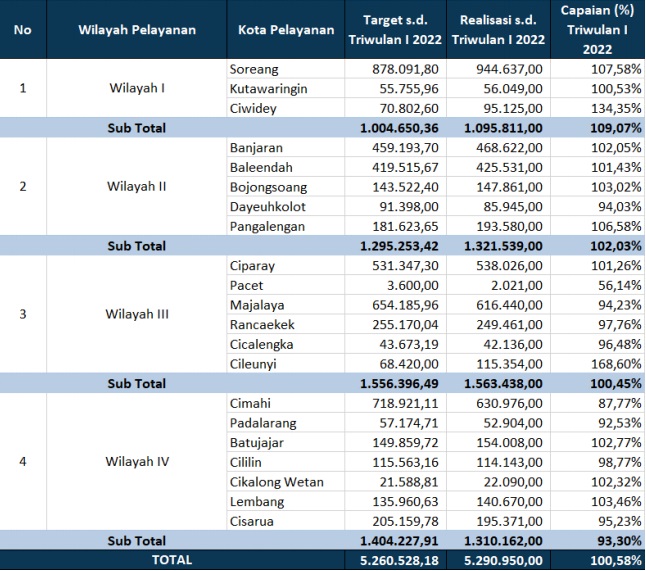This screenshot has width=646, height=571.
Task: Click the 'Lembang' cell
Action: [286, 501]
